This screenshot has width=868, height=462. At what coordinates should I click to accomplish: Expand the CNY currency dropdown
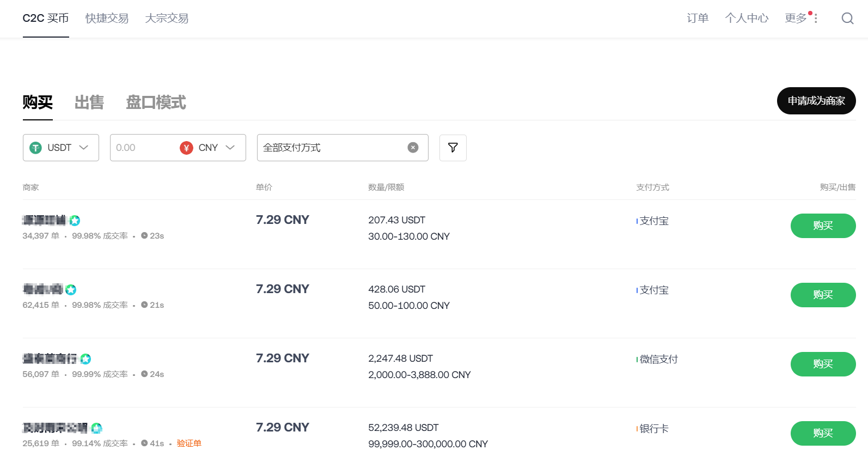230,148
